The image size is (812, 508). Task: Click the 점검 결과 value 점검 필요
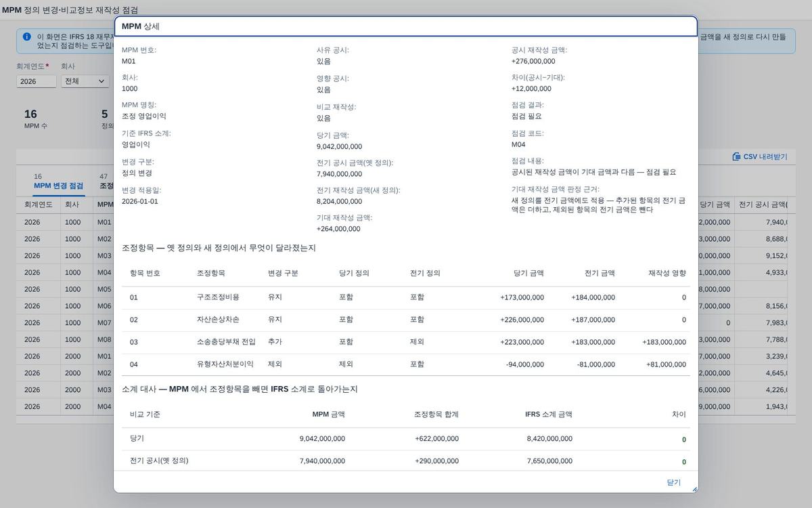click(x=526, y=117)
